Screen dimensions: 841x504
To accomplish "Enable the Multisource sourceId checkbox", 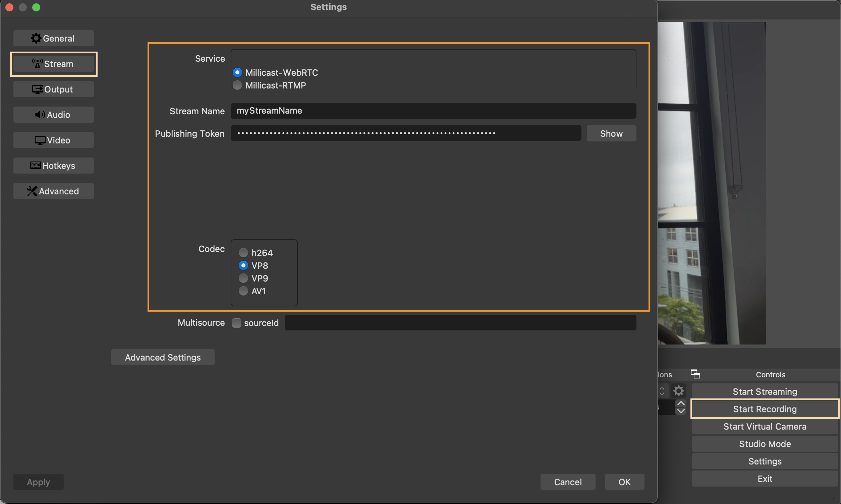I will click(x=236, y=323).
